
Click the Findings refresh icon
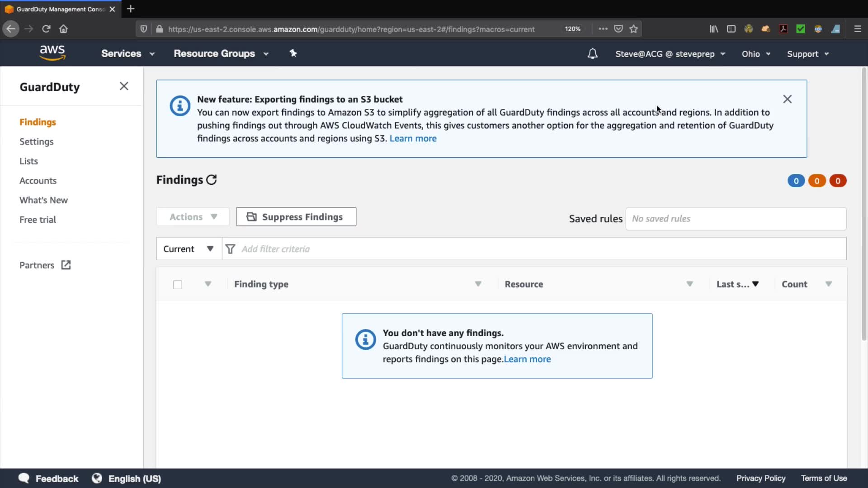pyautogui.click(x=212, y=180)
